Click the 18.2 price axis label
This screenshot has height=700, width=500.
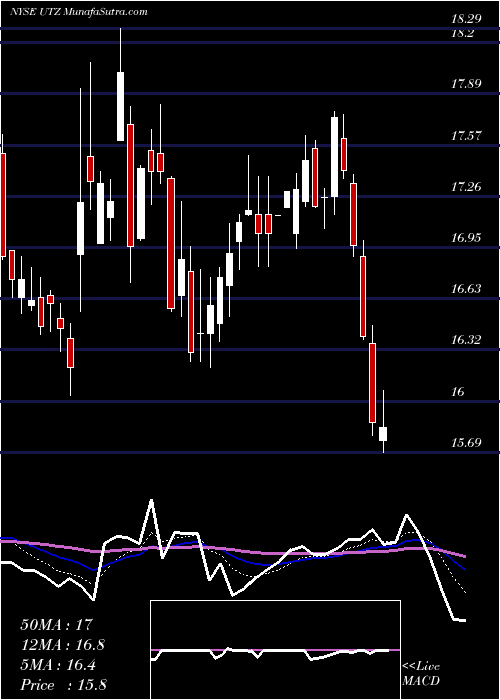click(462, 33)
